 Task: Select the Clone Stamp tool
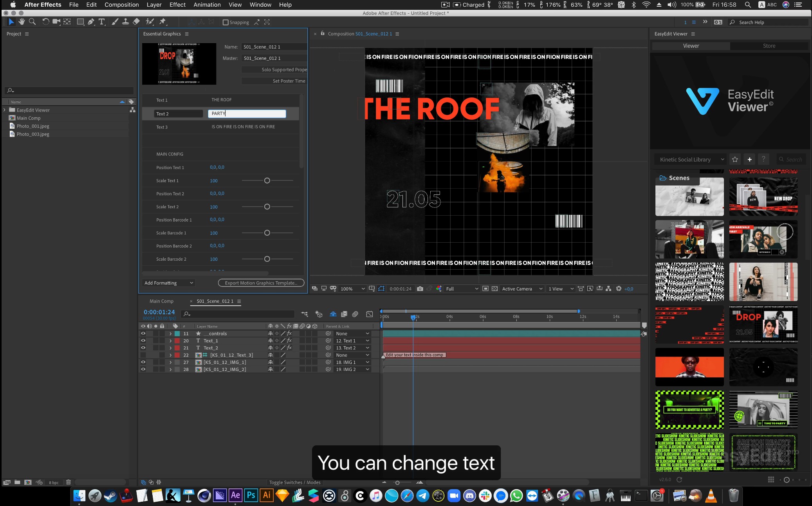tap(125, 22)
